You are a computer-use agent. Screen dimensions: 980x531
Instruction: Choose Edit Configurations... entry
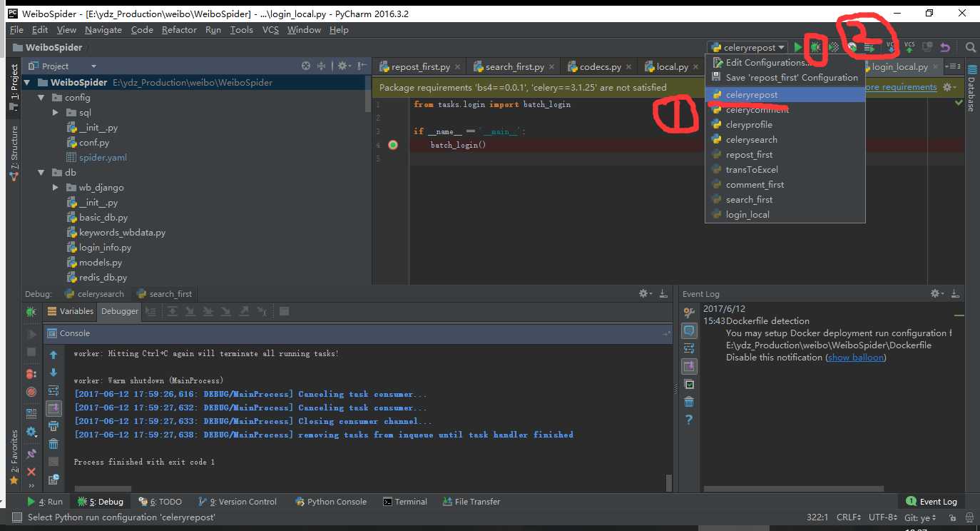785,63
